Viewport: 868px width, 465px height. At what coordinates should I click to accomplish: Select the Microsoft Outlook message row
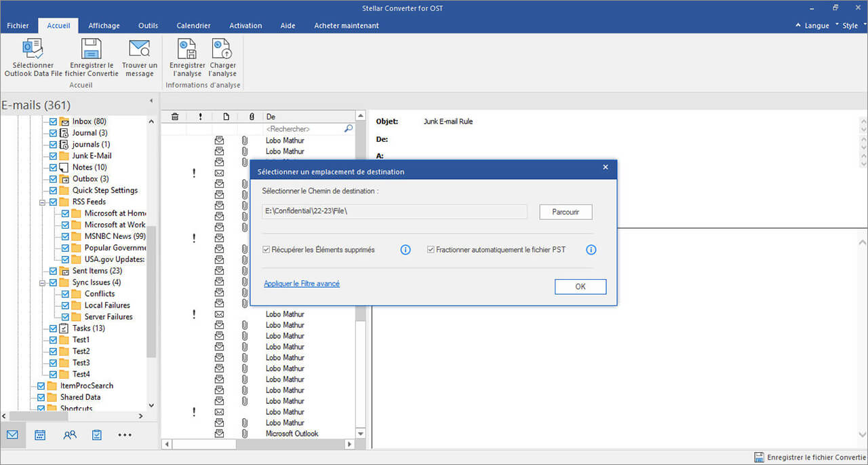pos(258,433)
